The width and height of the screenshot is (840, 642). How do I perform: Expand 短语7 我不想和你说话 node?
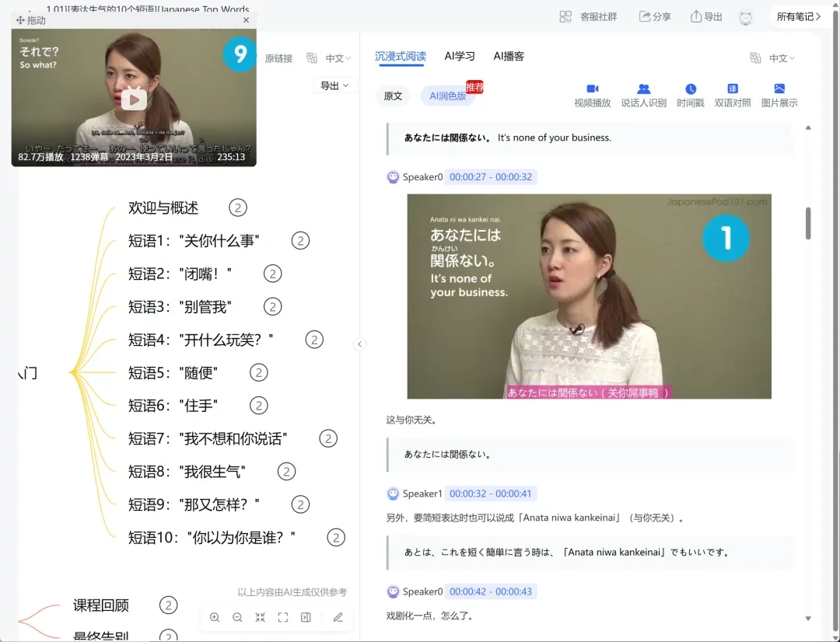[x=328, y=439]
